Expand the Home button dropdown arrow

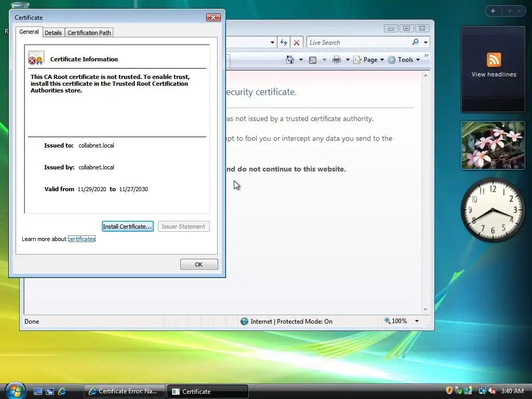click(301, 60)
